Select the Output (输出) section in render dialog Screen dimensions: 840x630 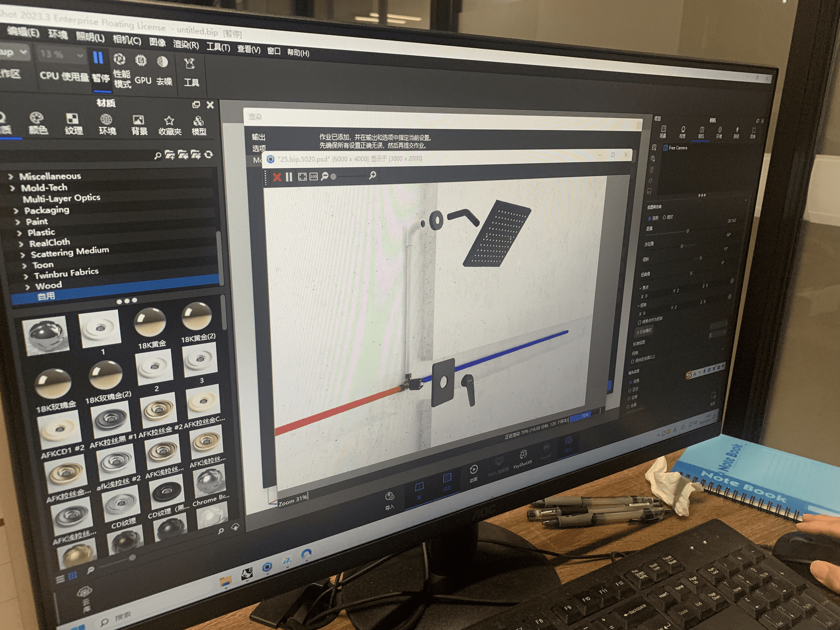coord(258,137)
